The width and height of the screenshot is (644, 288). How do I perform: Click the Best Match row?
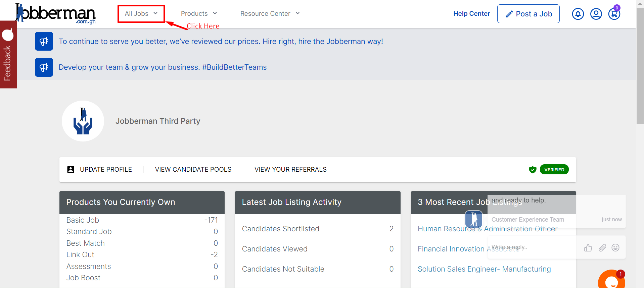[142, 243]
